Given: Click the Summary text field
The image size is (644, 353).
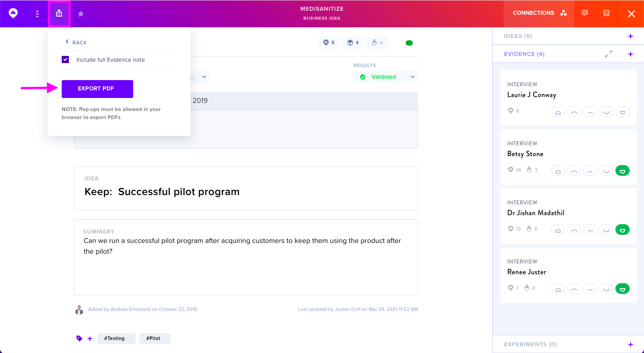Looking at the screenshot, I should coord(246,257).
